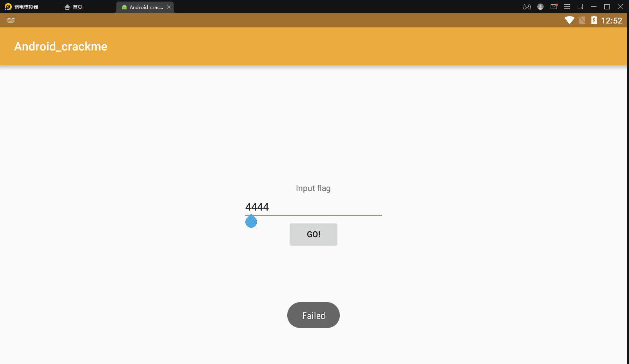This screenshot has width=629, height=364.
Task: Open the user account avatar icon
Action: pyautogui.click(x=540, y=7)
